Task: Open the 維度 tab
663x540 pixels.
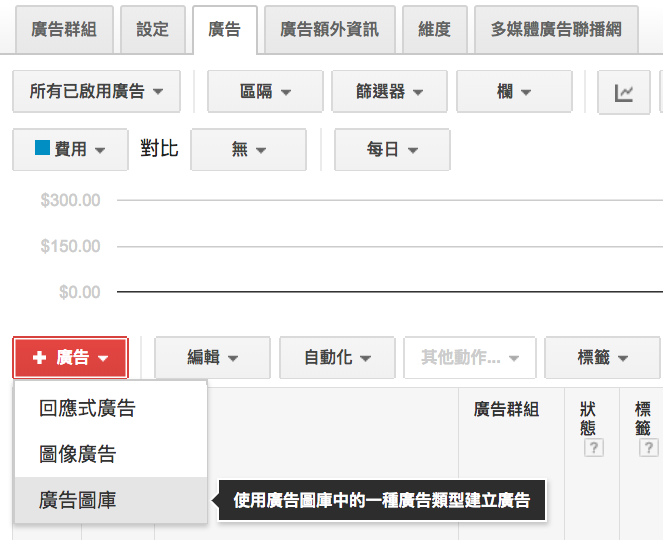Action: (434, 29)
